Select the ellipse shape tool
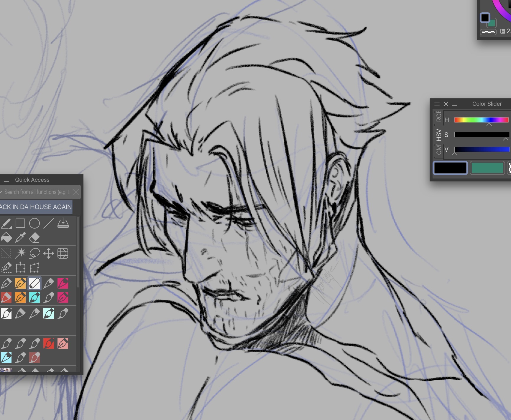The width and height of the screenshot is (511, 420). click(x=34, y=224)
